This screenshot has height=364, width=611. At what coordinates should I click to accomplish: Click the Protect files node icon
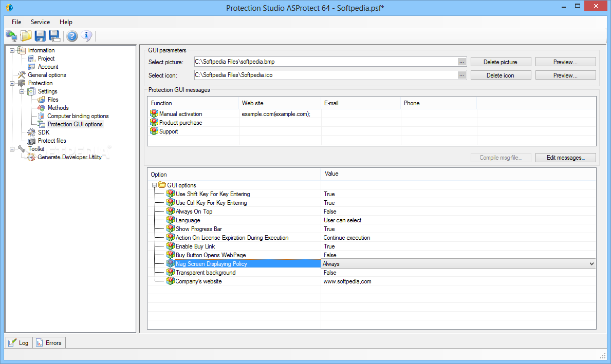(31, 141)
